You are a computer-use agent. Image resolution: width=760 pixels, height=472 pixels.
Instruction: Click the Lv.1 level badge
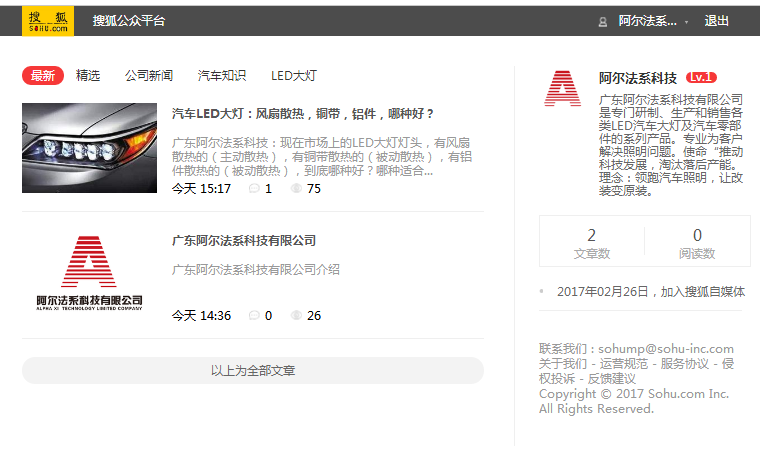click(x=701, y=77)
